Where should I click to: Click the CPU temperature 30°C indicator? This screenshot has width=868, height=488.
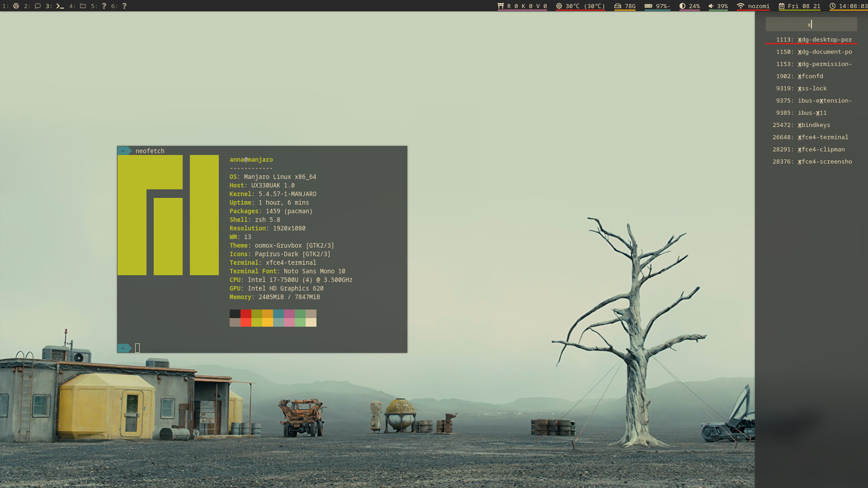click(x=580, y=6)
